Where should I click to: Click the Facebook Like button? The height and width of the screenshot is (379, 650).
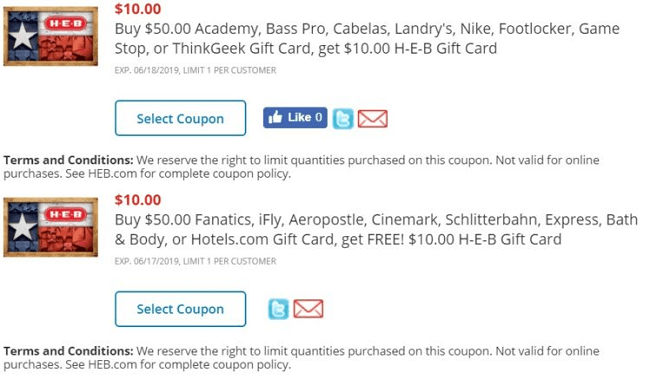[x=295, y=118]
